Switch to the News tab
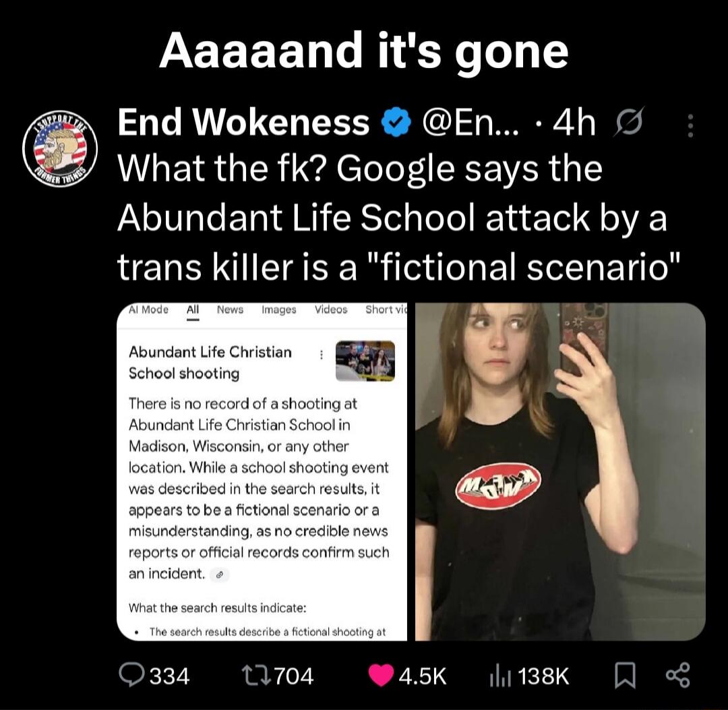728x710 pixels. pyautogui.click(x=230, y=309)
